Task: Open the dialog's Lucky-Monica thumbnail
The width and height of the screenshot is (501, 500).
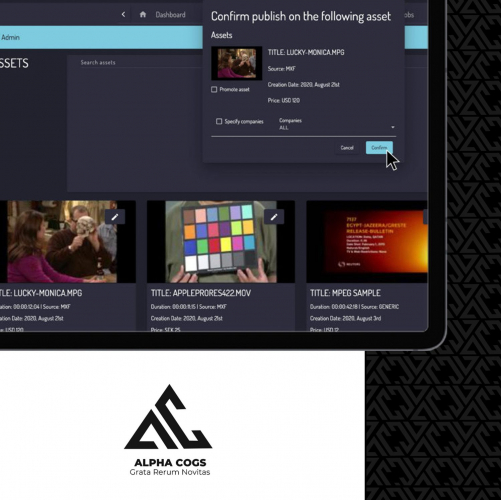Action: (237, 63)
